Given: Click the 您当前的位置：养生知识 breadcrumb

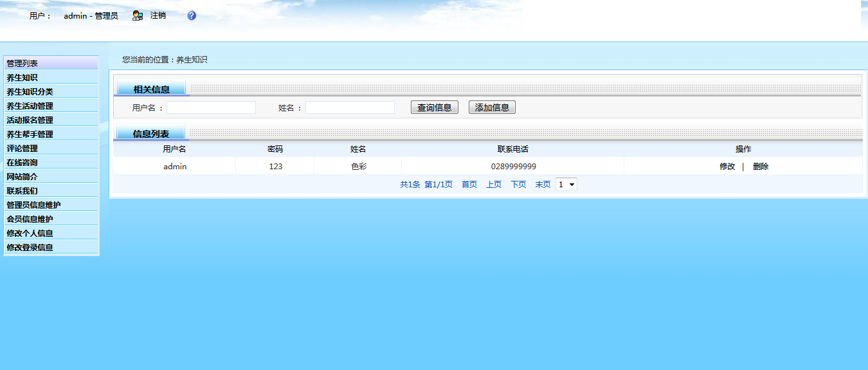Looking at the screenshot, I should pos(165,59).
